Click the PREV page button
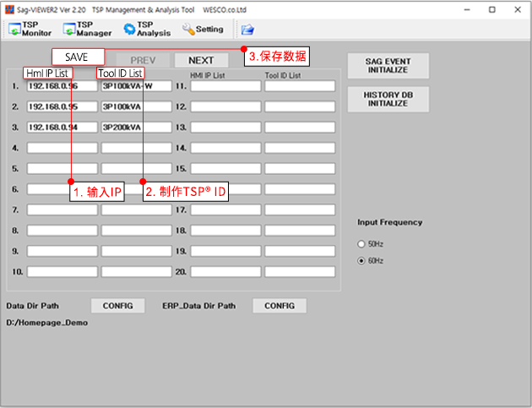The image size is (532, 408). (x=143, y=61)
